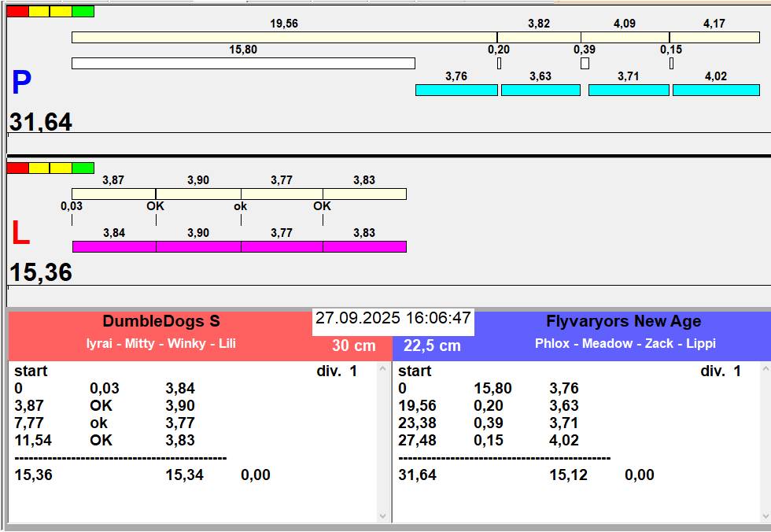
Task: Click the red start light in lane P
Action: 17,11
